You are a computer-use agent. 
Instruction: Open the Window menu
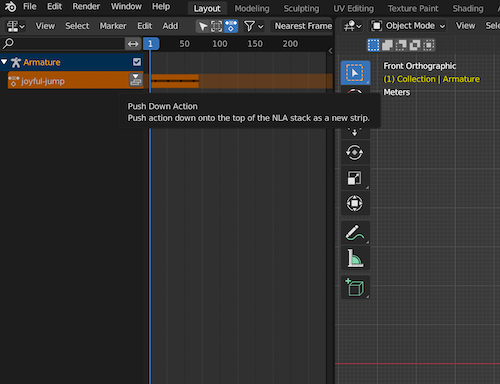point(126,6)
